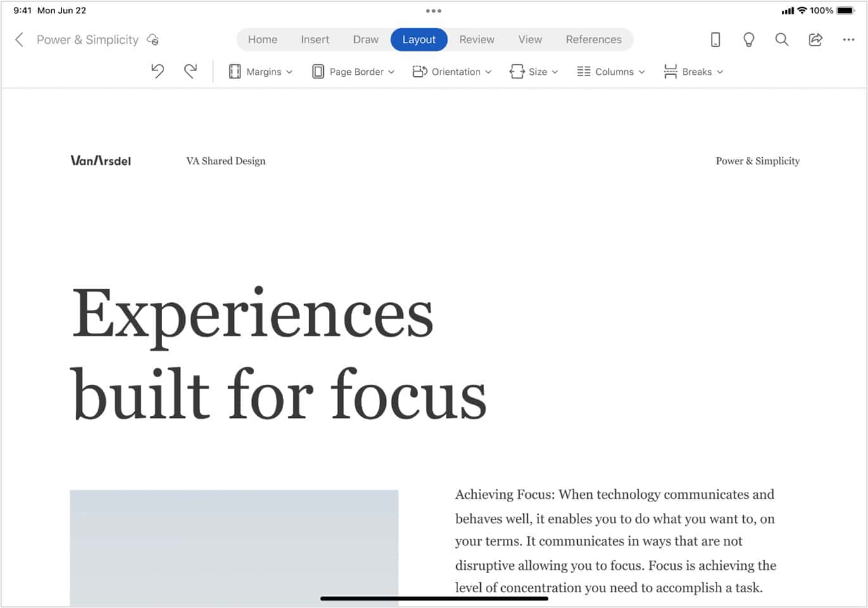Tap the Power & Simplicity document title
Image resolution: width=868 pixels, height=608 pixels.
coord(87,40)
